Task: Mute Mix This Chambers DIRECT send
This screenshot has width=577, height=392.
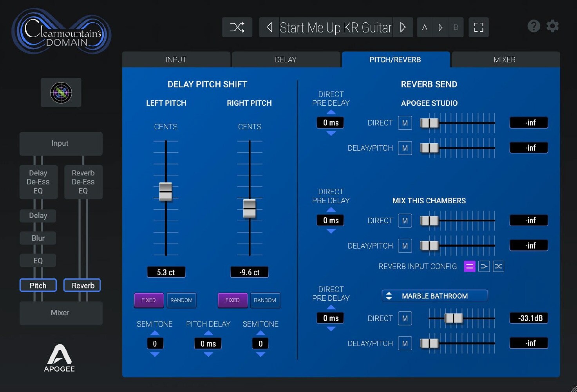Action: click(405, 221)
